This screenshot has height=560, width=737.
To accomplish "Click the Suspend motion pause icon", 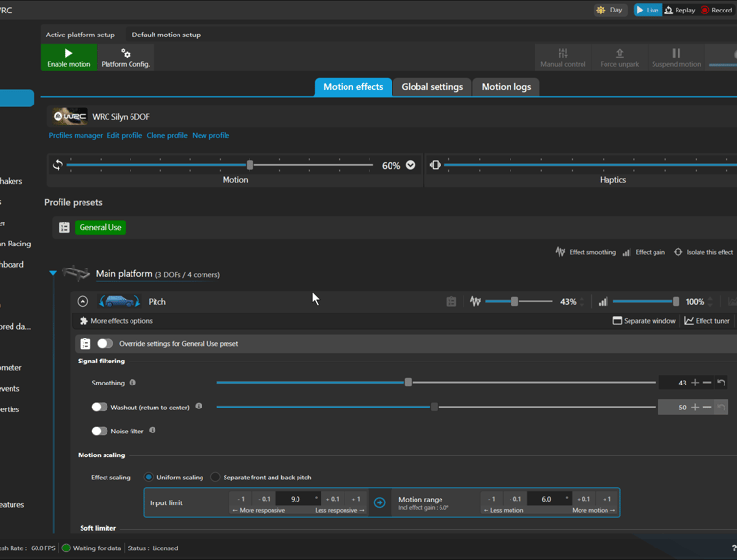I will (676, 53).
